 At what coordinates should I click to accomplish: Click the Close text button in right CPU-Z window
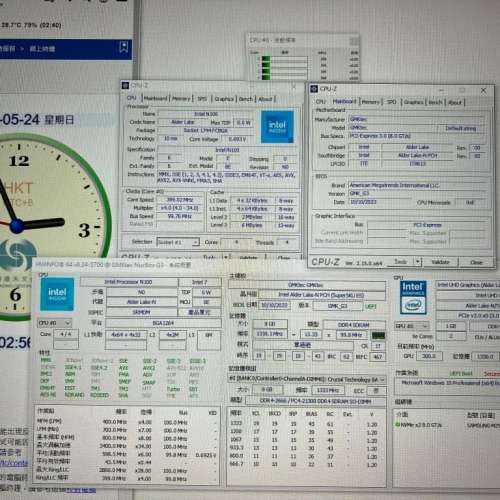(x=477, y=262)
